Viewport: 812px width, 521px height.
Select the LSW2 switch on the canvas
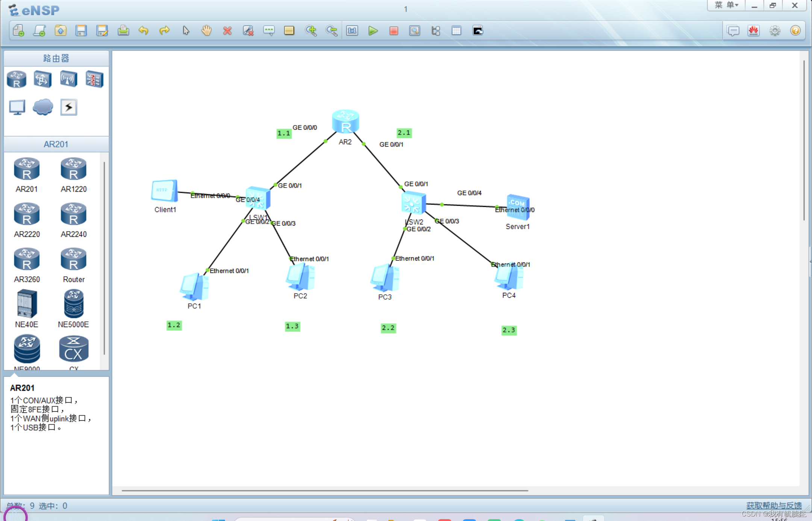(x=414, y=203)
